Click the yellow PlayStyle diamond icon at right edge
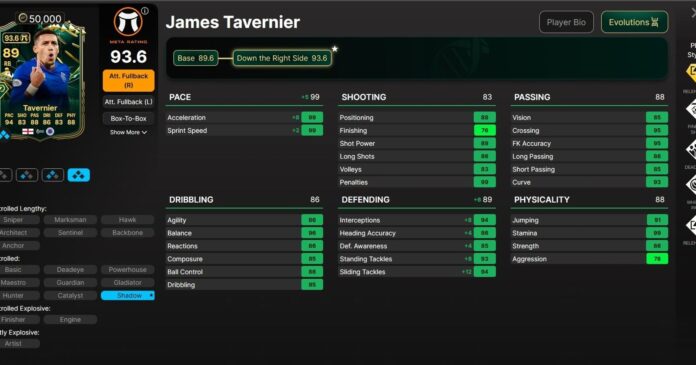The height and width of the screenshot is (365, 696). pyautogui.click(x=691, y=73)
